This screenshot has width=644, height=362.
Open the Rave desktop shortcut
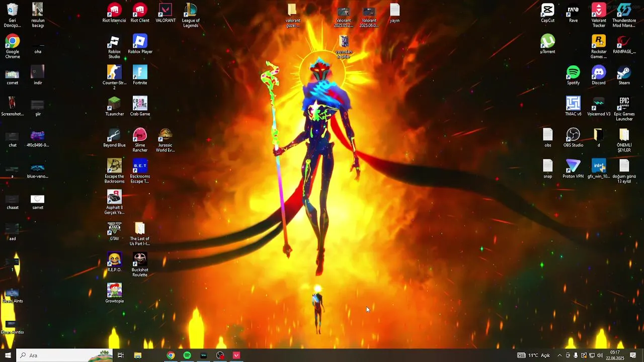tap(573, 13)
